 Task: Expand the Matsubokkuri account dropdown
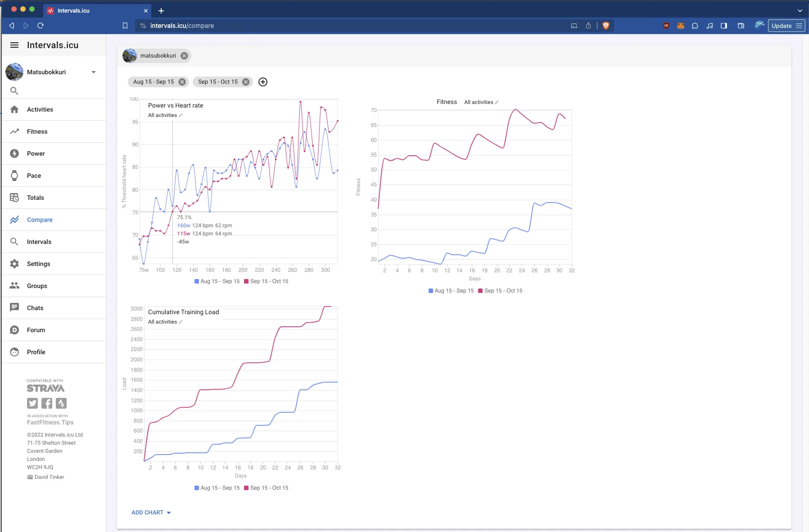94,72
